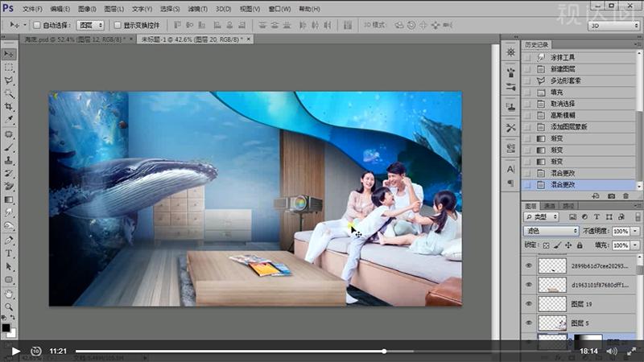Viewport: 644px width, 362px height.
Task: Hide layer d1963101f87680dff1
Action: [529, 285]
